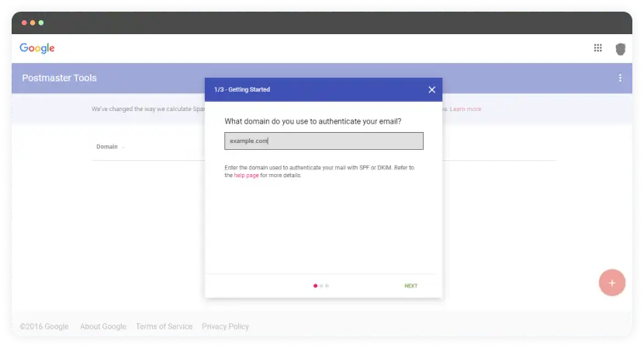The width and height of the screenshot is (644, 348).
Task: Click the macOS yellow minimize window button
Action: (x=33, y=23)
